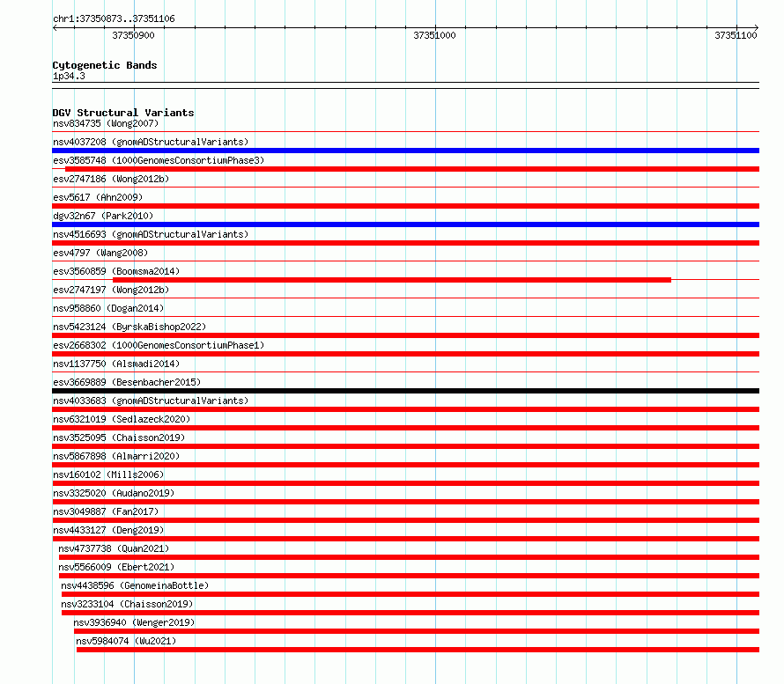This screenshot has height=684, width=784.
Task: Select dgv32n67 (Park2010) label
Action: tap(103, 216)
